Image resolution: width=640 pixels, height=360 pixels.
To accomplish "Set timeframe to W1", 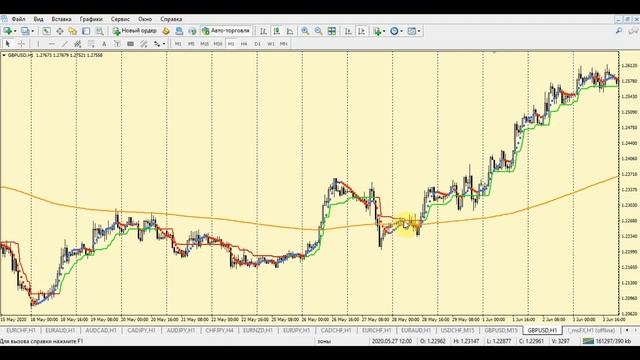I will click(271, 44).
